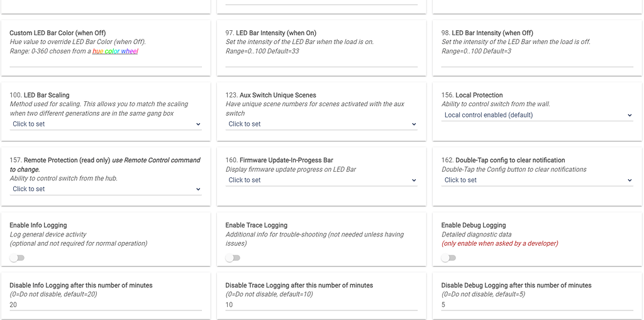Expand Firmware Update-In-Progress Bar dropdown
The width and height of the screenshot is (644, 320).
tap(321, 180)
